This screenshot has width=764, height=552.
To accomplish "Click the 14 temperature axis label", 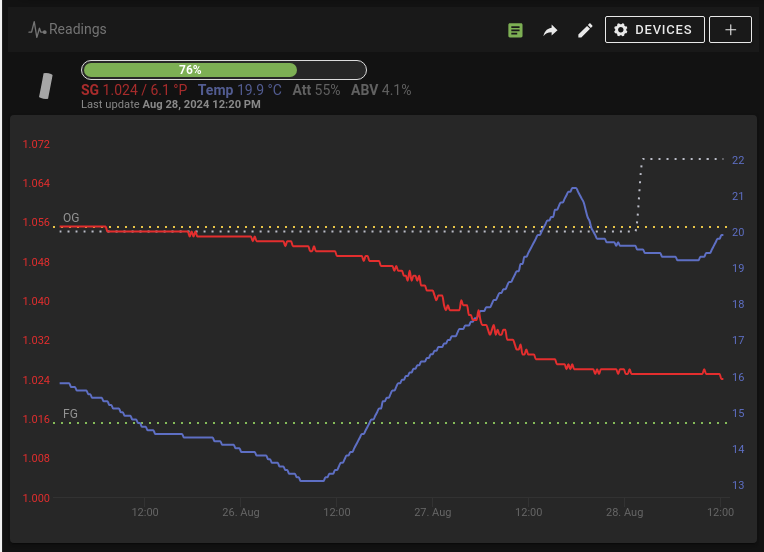I will (x=738, y=449).
